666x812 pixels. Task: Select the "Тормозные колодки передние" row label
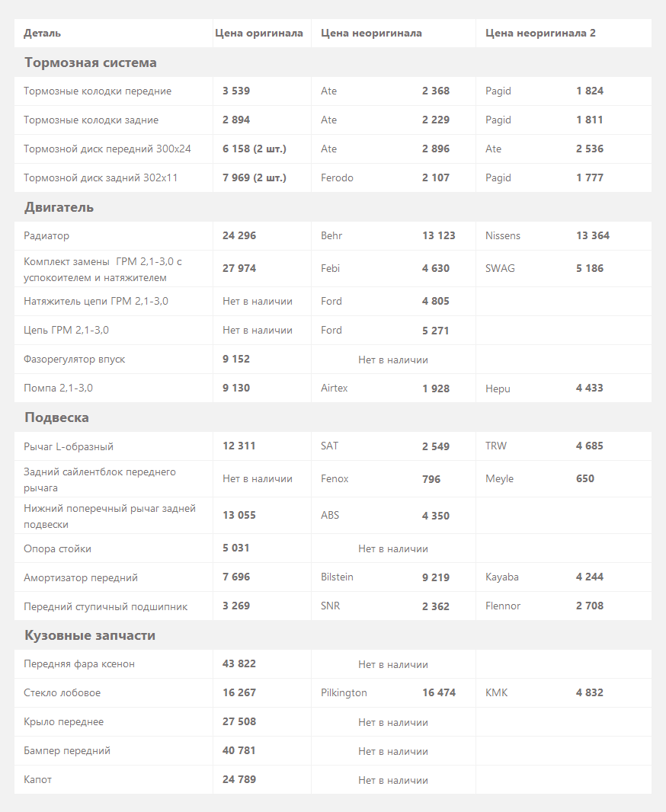pos(98,91)
